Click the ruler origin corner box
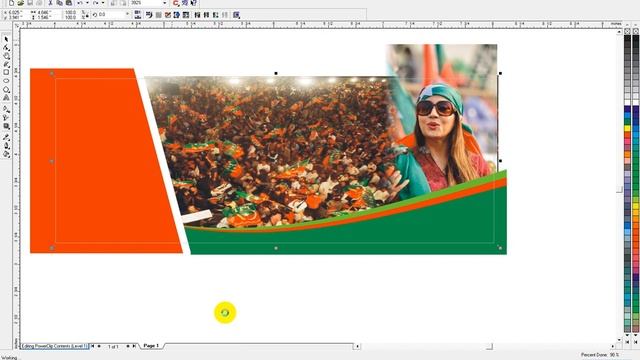The width and height of the screenshot is (640, 360). click(16, 25)
